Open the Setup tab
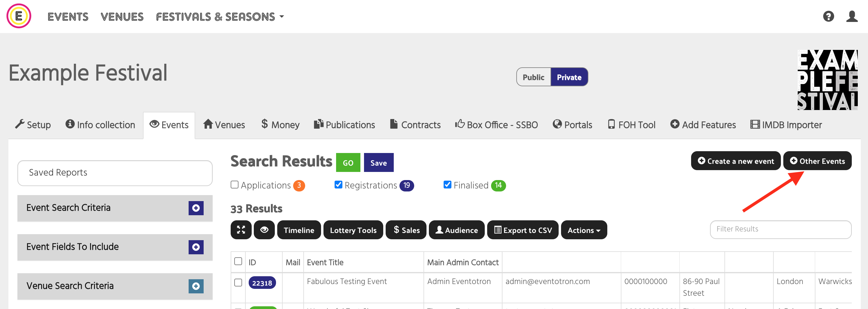 coord(33,125)
